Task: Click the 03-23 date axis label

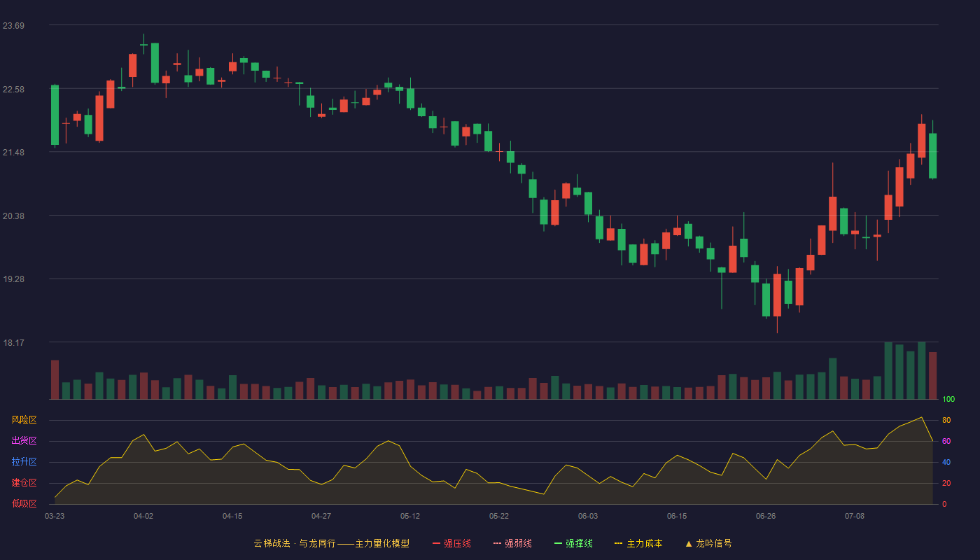Action: pos(55,516)
